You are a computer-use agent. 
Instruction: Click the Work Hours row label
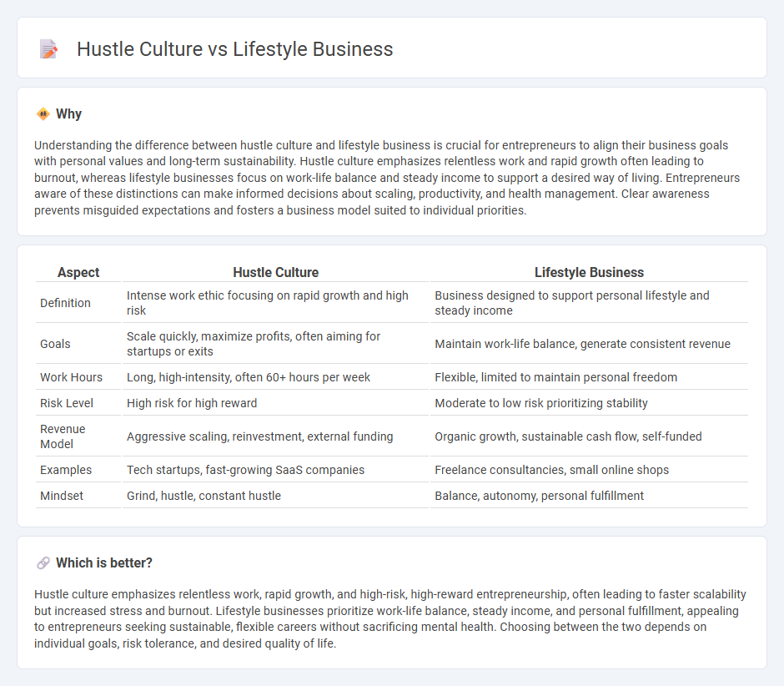(x=72, y=377)
